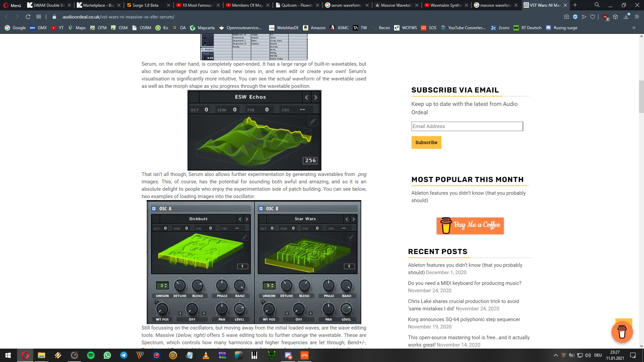Click the snapshot camera icon in address bar
This screenshot has width=644, height=362.
567,17
